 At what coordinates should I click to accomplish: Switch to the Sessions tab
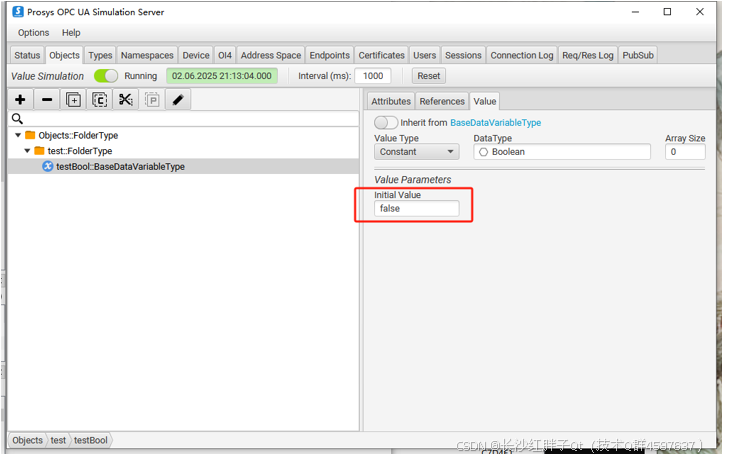pos(463,55)
